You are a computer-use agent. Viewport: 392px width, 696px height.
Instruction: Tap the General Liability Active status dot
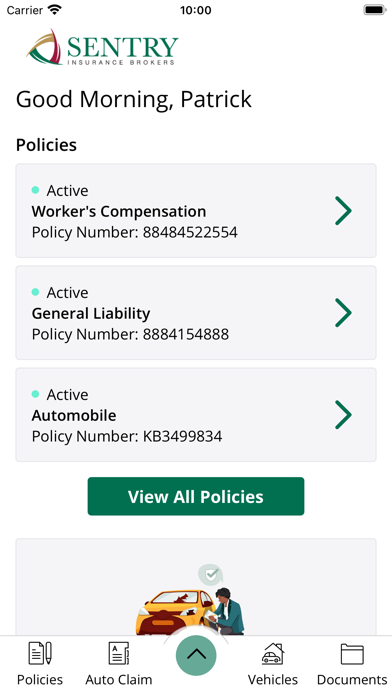pos(36,292)
